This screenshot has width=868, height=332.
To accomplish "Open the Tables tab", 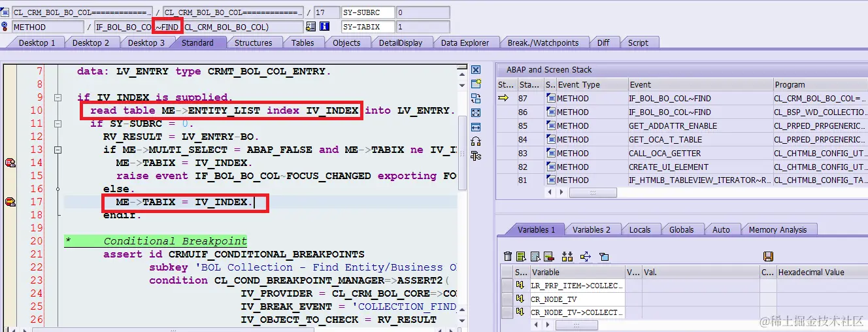I will pos(303,42).
